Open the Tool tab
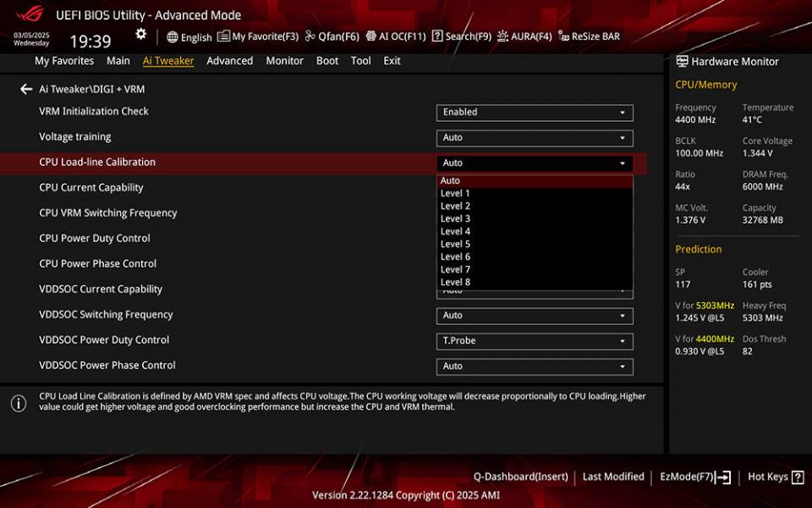This screenshot has width=812, height=508. (360, 61)
